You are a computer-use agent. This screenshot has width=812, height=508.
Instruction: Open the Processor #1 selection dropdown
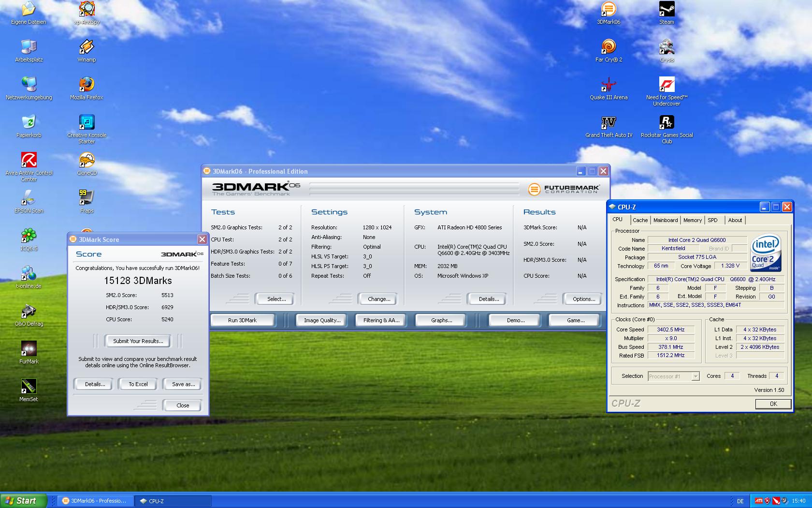(674, 376)
